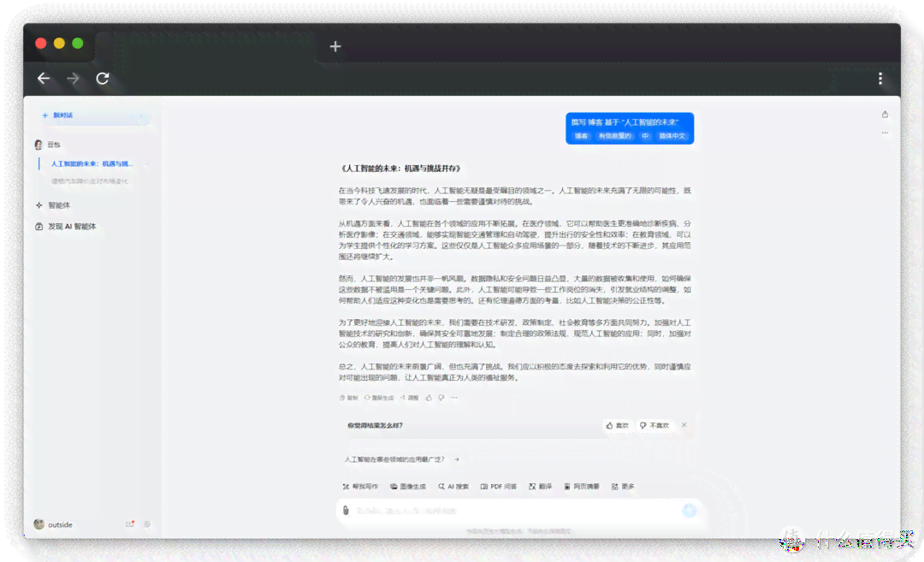Regenerate the answer with 重新生成
Screen dimensions: 924x562
(x=379, y=398)
